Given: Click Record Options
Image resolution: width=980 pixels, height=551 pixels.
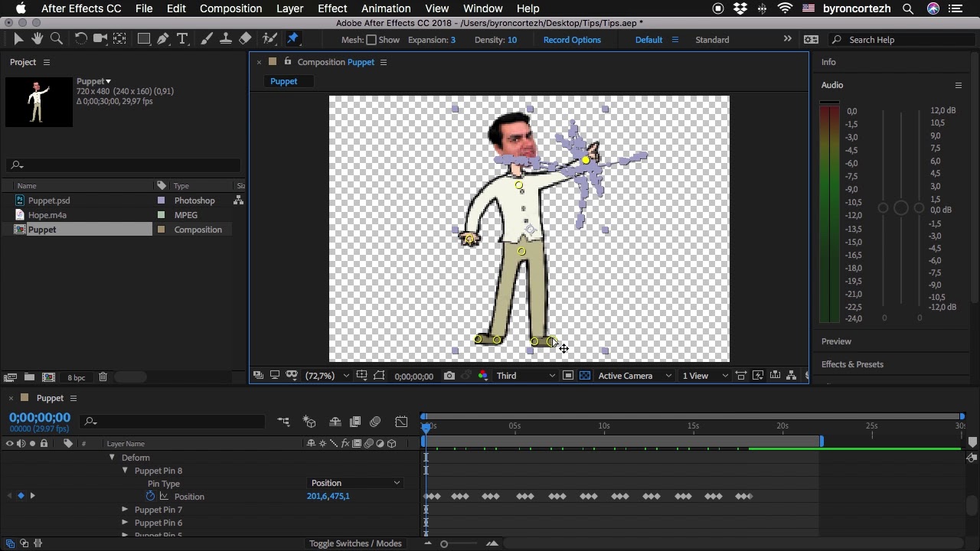Looking at the screenshot, I should pos(572,40).
